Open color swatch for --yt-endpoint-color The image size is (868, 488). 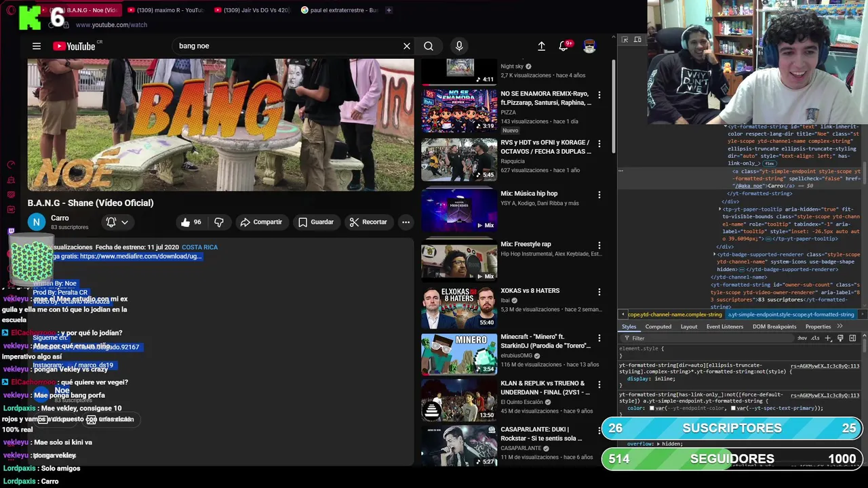(x=652, y=408)
